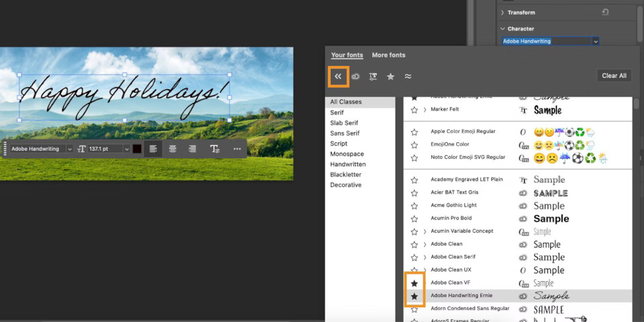
Task: Expand Adobe Clean UX family
Action: point(425,270)
